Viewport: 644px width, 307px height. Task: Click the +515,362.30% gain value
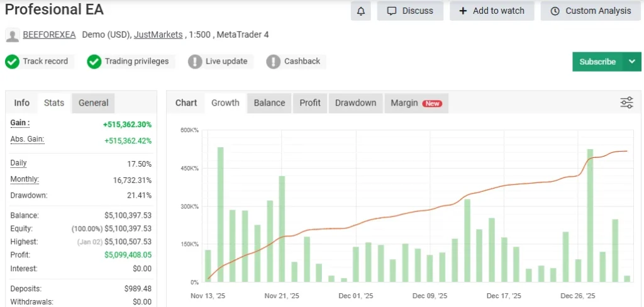click(127, 125)
